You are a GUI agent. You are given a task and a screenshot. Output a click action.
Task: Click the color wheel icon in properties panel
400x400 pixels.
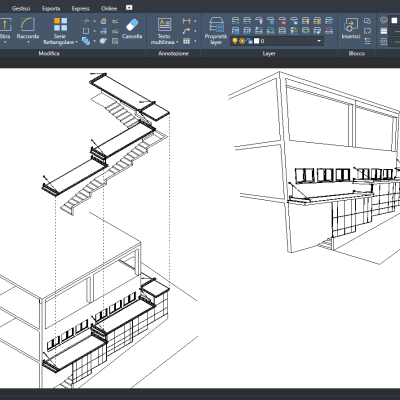384,20
